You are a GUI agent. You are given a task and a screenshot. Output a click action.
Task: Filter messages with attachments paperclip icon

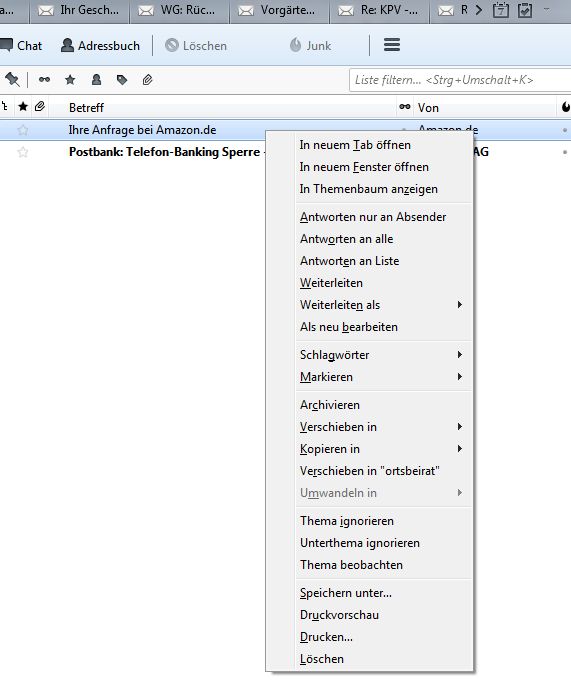point(148,80)
